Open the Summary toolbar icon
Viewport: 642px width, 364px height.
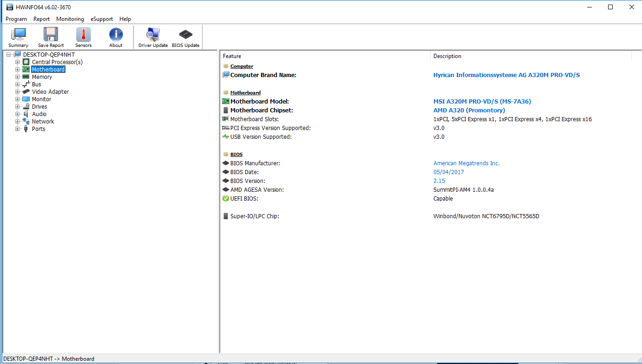coord(18,35)
